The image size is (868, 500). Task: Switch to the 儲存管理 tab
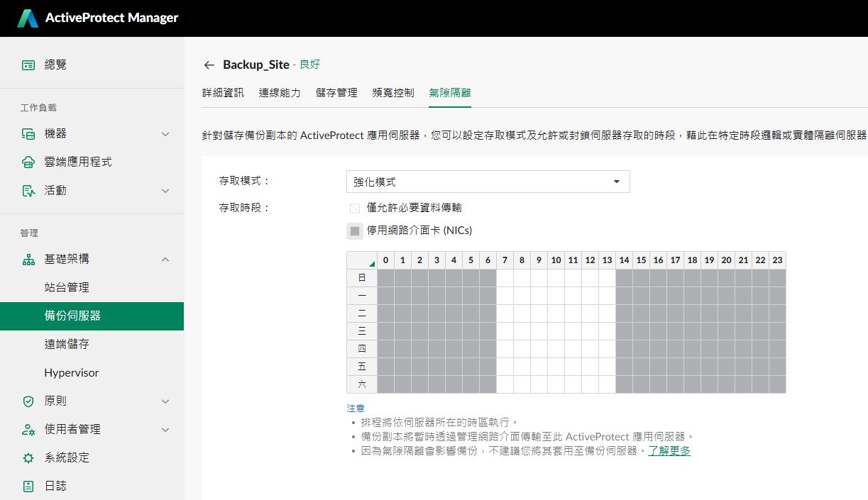(336, 93)
